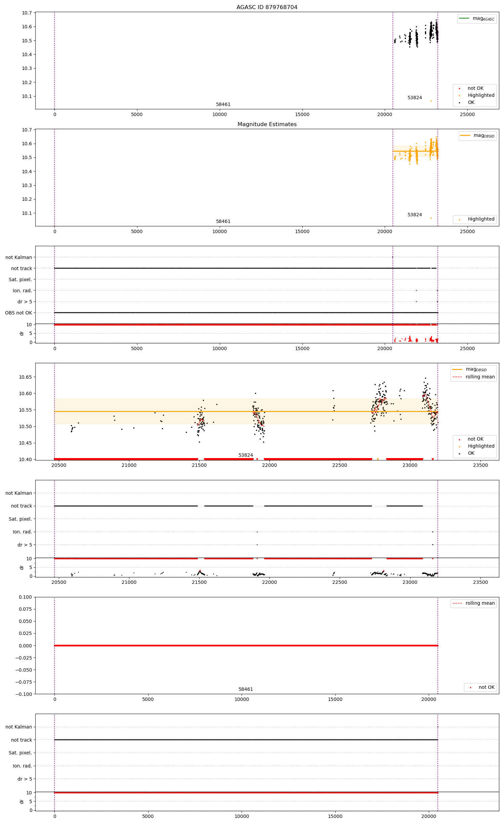Click 'Sat. pixel.' label in the fifth panel

pos(20,519)
